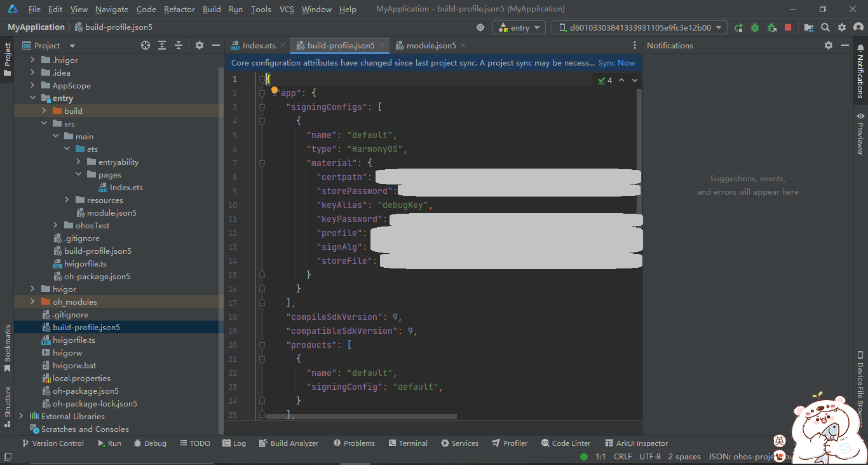Open the Build Analyzer tool window
Viewport: 868px width, 465px height.
coord(289,443)
